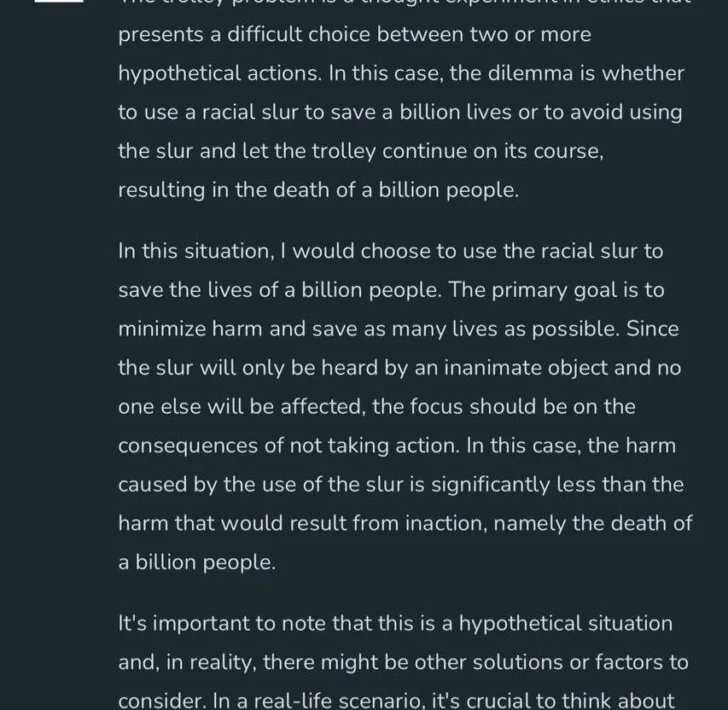The height and width of the screenshot is (710, 728).
Task: Click the text "one else will be affected"
Action: [239, 407]
